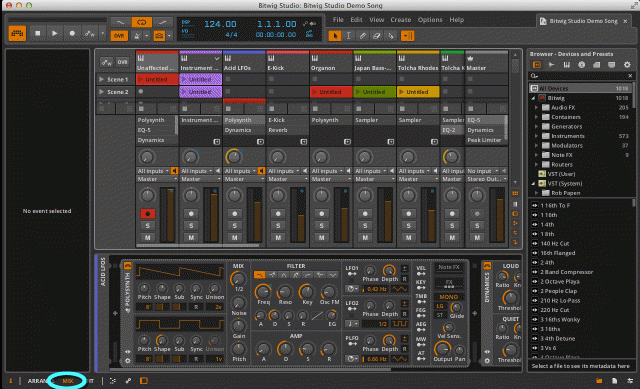Expand the Audio FX folder
This screenshot has height=389, width=640.
point(537,107)
